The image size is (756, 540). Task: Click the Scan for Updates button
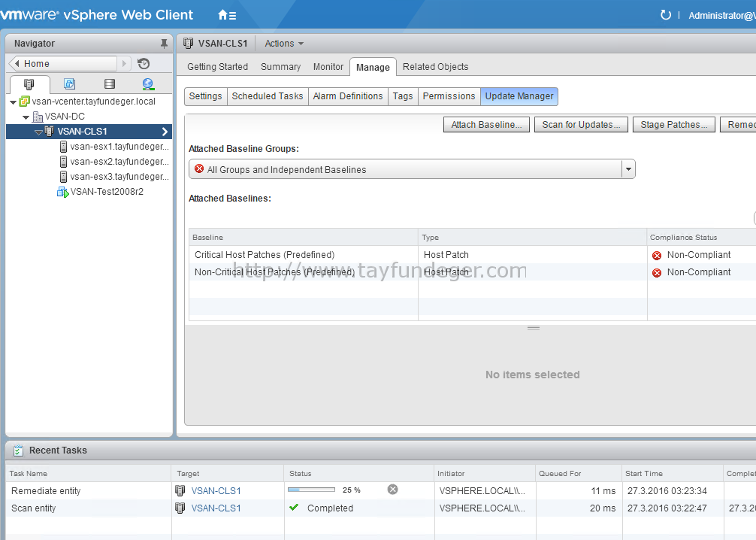(x=581, y=125)
